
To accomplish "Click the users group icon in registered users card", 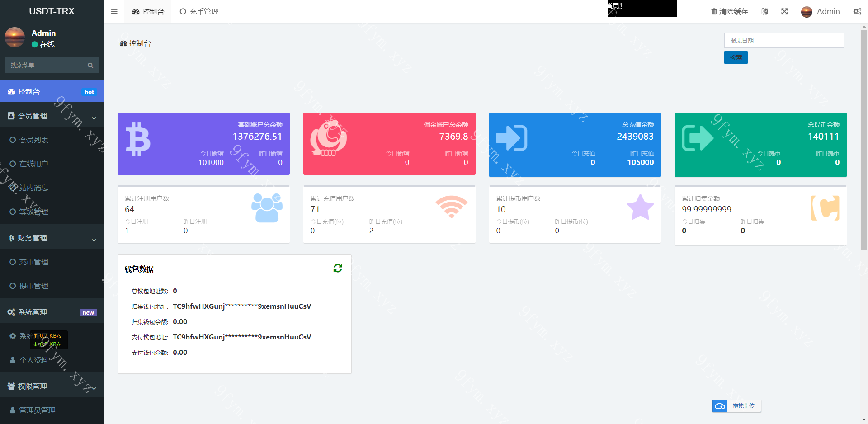I will tap(267, 207).
